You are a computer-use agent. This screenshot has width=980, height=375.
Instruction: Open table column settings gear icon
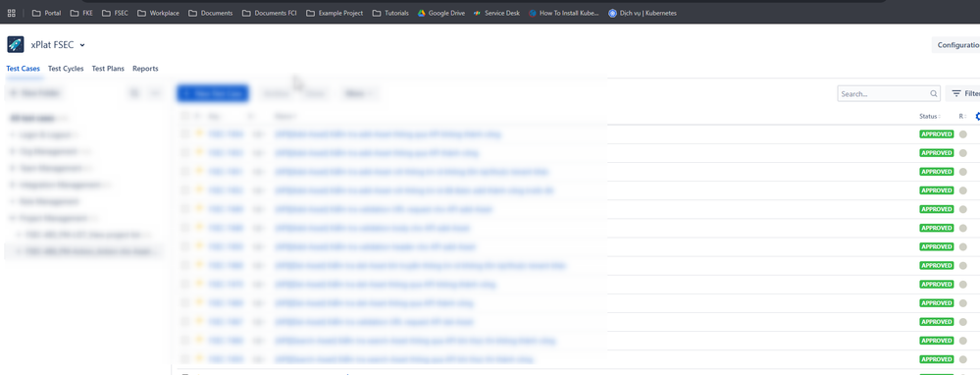pyautogui.click(x=977, y=116)
